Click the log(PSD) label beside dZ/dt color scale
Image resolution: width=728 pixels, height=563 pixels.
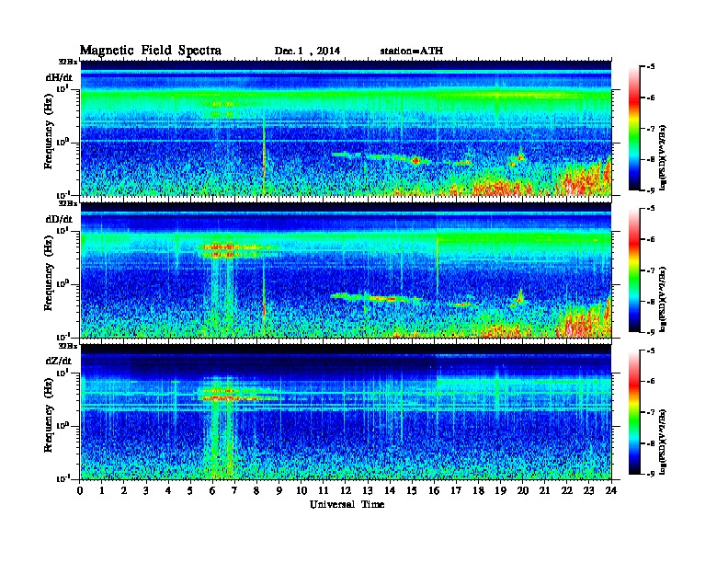tap(663, 442)
